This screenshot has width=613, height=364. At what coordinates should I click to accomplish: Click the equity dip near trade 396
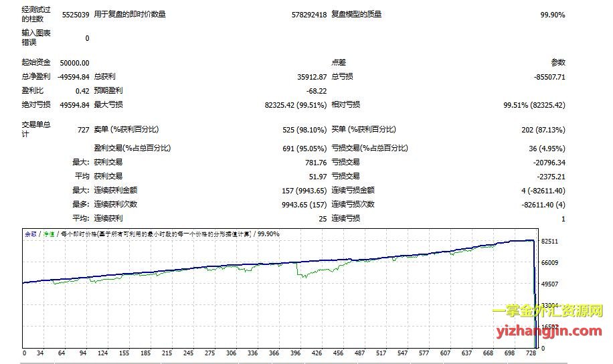click(300, 275)
